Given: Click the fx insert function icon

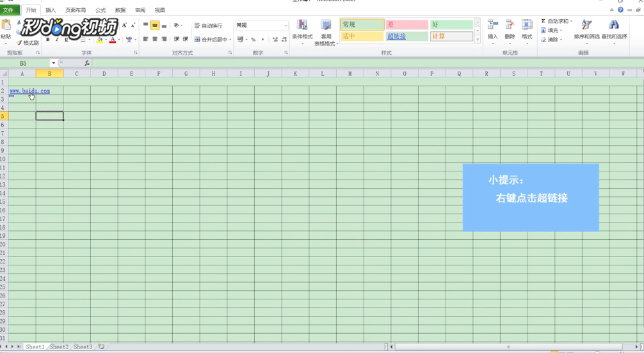Looking at the screenshot, I should pyautogui.click(x=86, y=63).
